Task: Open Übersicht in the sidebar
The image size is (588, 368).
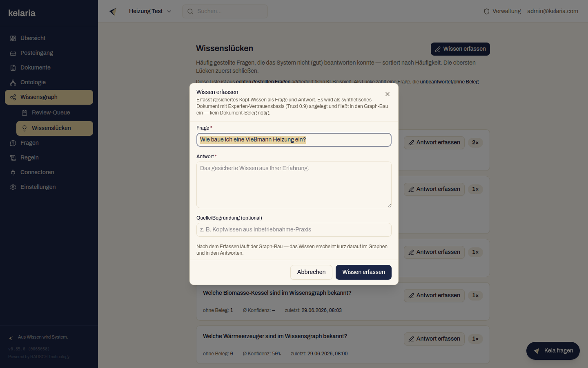Action: (x=49, y=38)
